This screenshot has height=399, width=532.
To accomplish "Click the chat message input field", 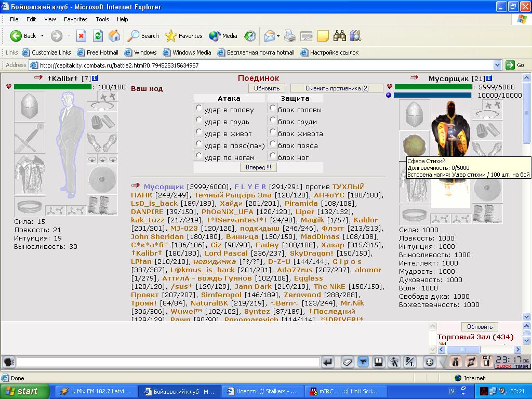I will [168, 362].
